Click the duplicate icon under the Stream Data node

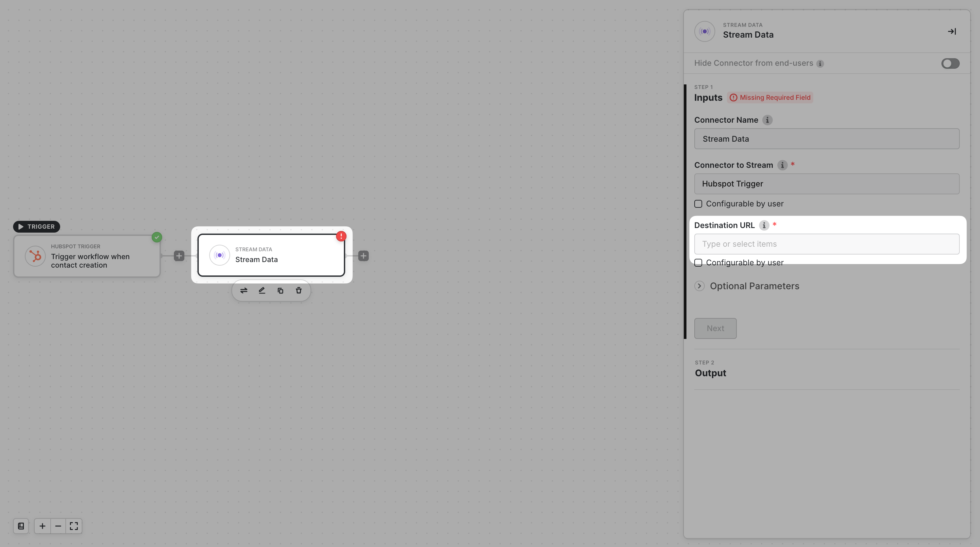(280, 291)
